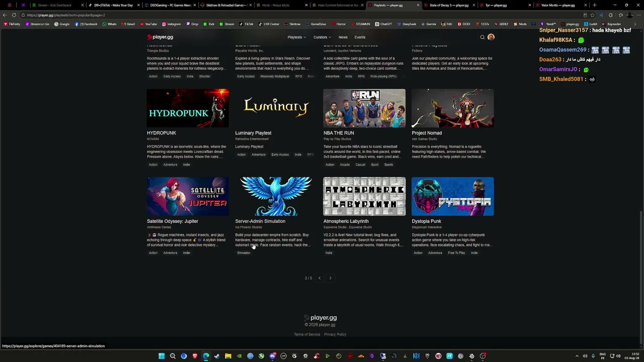Screen dimensions: 644x362
Task: Click the Sniper_Nasser3157 chat username
Action: pyautogui.click(x=563, y=30)
